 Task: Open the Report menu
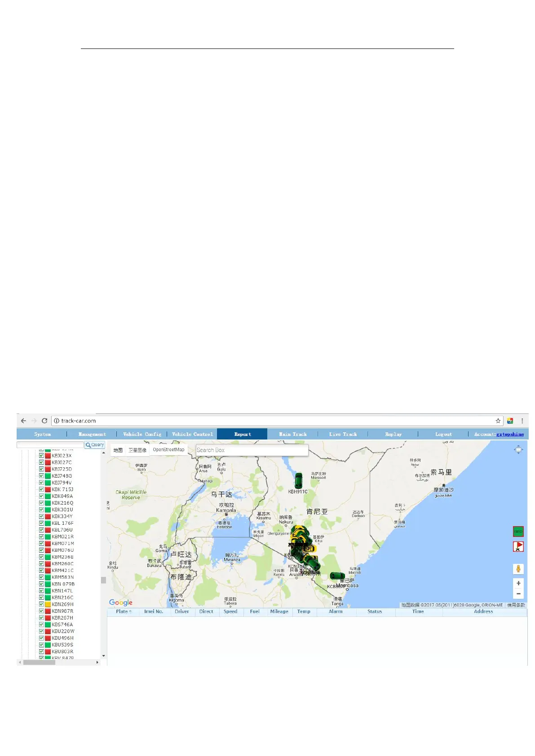point(243,434)
